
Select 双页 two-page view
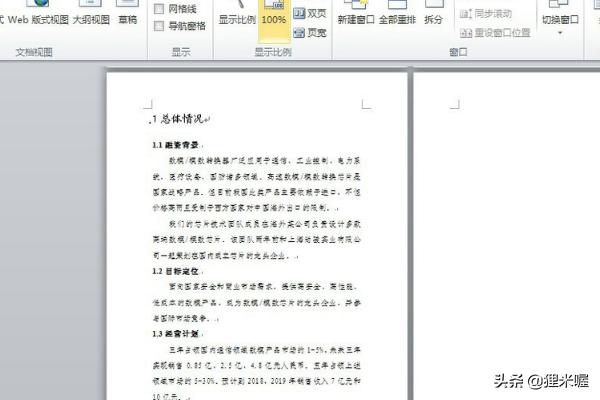(x=310, y=13)
